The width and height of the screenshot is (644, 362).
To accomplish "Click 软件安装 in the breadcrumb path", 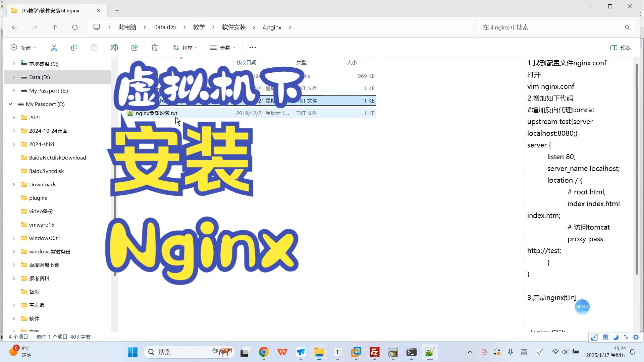I will point(234,27).
